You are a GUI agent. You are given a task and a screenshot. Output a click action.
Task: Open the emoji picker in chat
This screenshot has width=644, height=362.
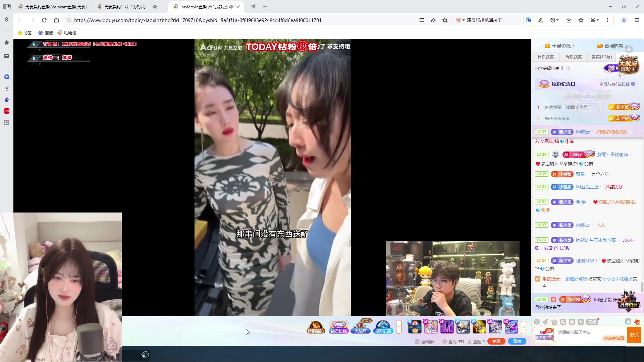click(537, 322)
